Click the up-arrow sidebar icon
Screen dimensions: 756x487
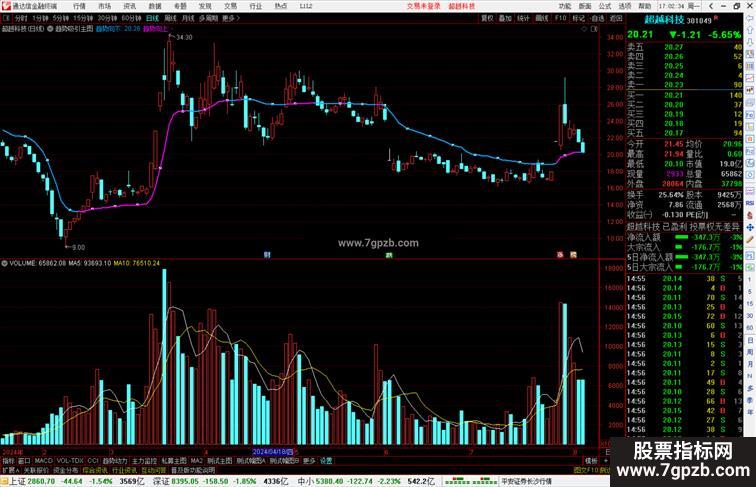pos(750,30)
